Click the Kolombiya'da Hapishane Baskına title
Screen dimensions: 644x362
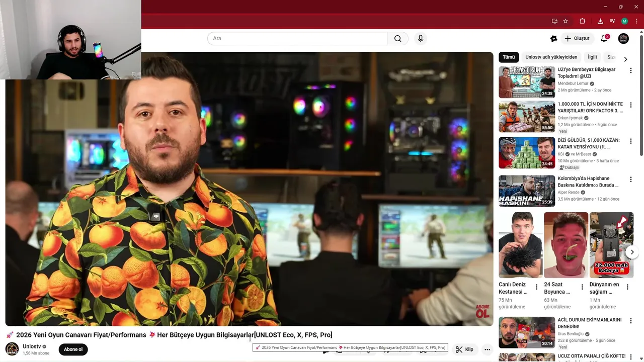[588, 182]
